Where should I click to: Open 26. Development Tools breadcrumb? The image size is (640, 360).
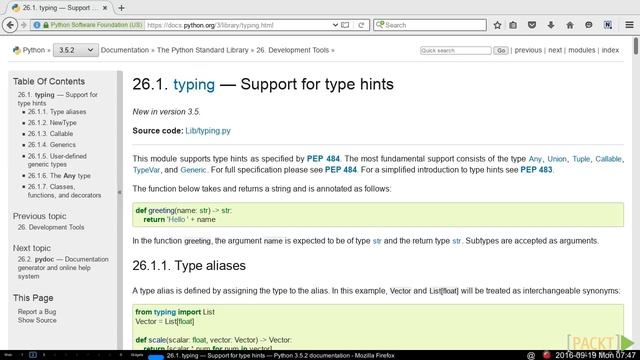pyautogui.click(x=293, y=50)
